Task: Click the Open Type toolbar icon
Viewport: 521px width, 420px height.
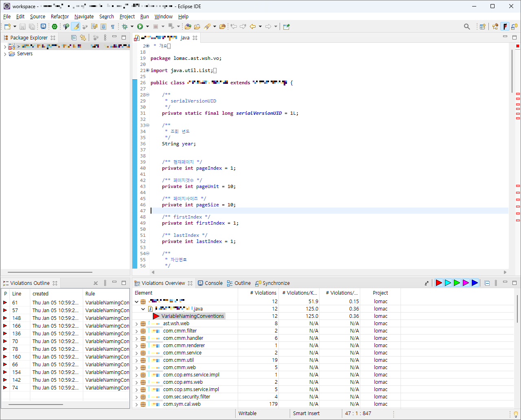Action: (188, 26)
